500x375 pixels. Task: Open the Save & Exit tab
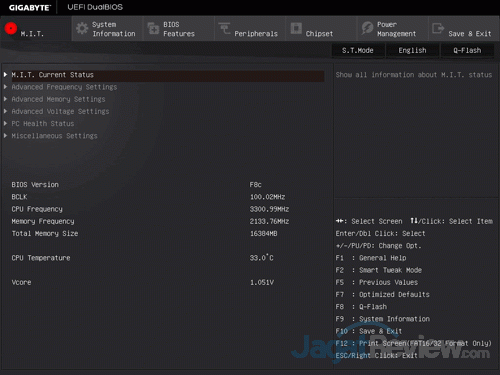coord(464,29)
